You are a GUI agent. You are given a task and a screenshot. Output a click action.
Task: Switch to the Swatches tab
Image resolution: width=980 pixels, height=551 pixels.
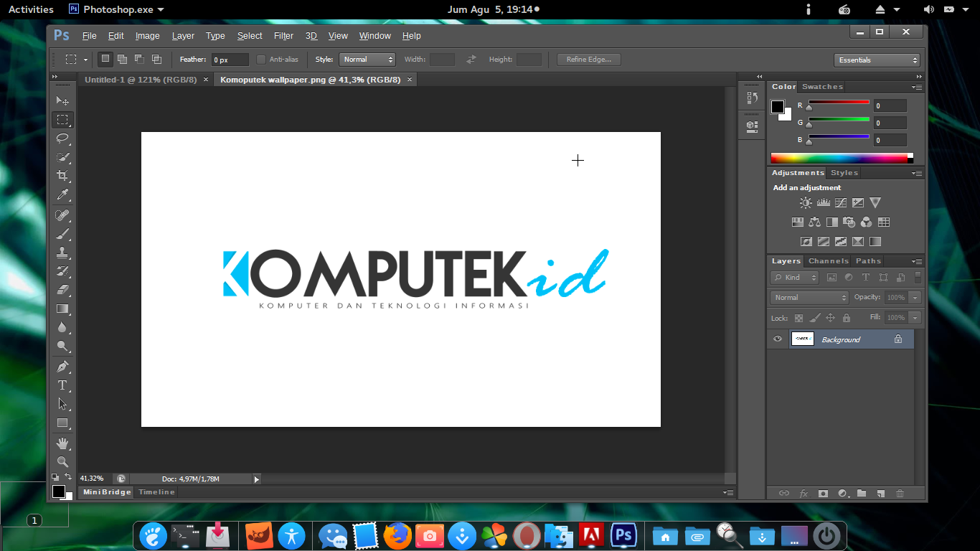click(822, 87)
